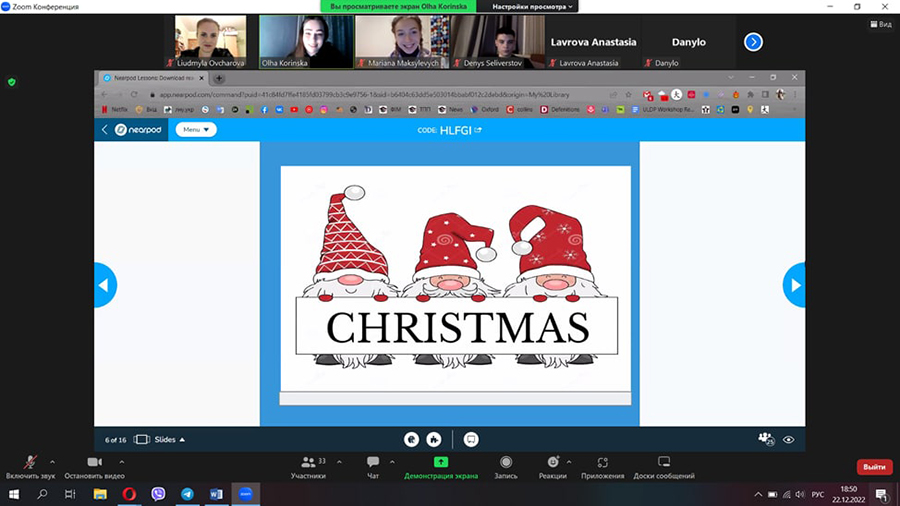Select Mariana Maksylevych video thumbnail
Viewport: 900px width, 506px height.
402,42
